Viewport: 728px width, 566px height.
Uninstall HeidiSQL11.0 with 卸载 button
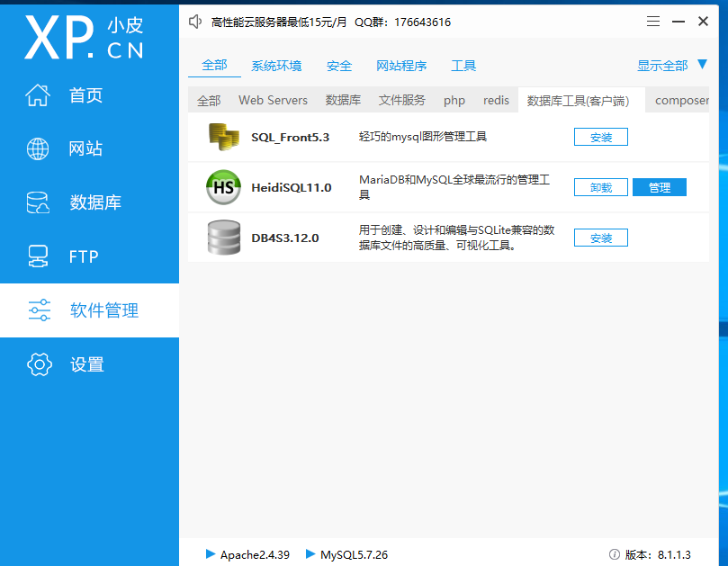pyautogui.click(x=601, y=187)
